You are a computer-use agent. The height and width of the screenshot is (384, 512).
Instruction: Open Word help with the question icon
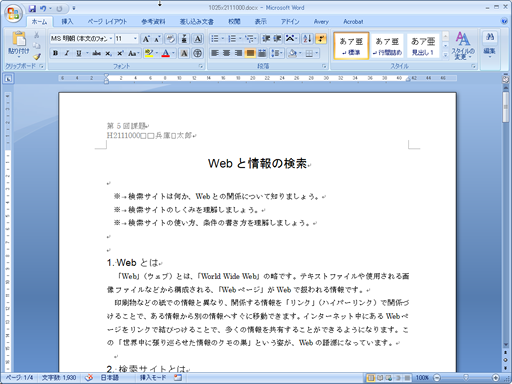[504, 21]
